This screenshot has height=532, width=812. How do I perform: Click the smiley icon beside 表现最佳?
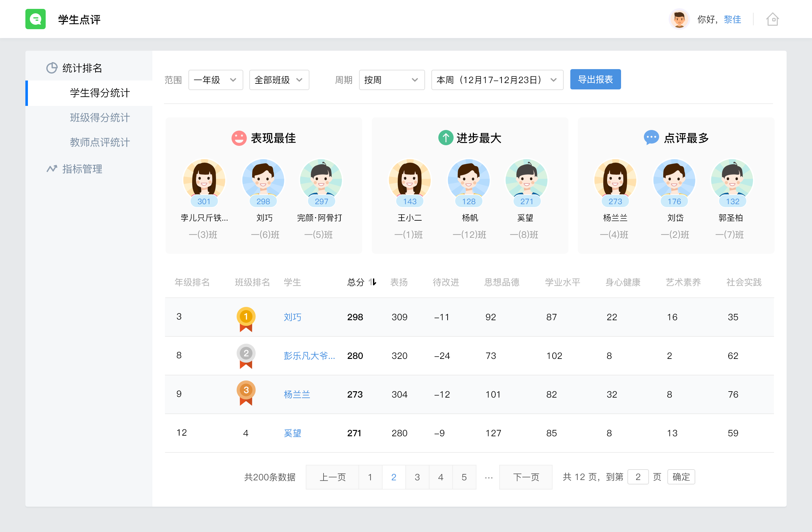[239, 138]
